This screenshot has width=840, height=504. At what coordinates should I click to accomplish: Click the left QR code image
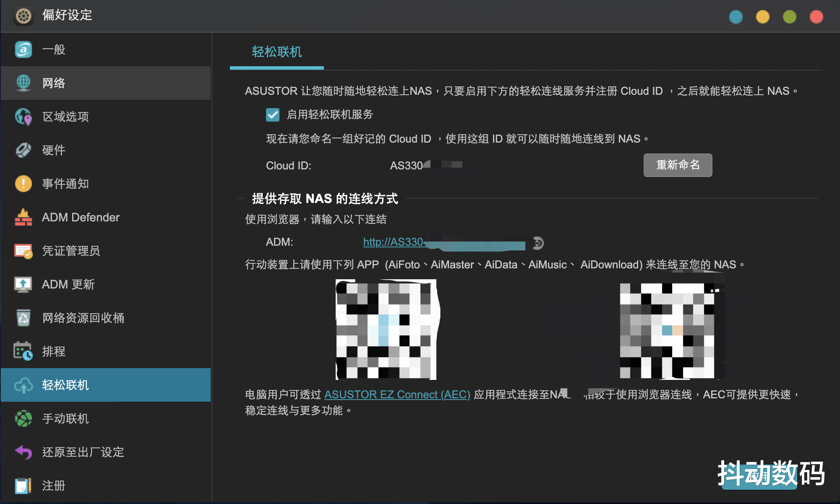click(386, 329)
